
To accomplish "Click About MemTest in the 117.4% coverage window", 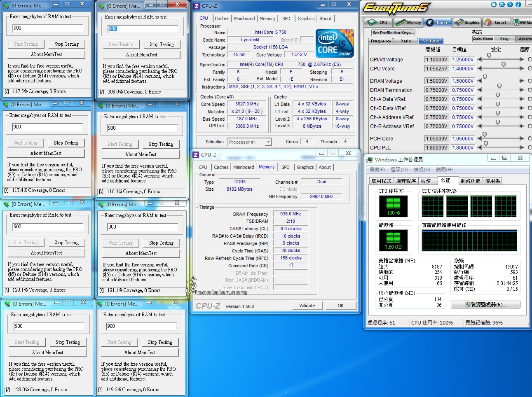I will (x=46, y=153).
